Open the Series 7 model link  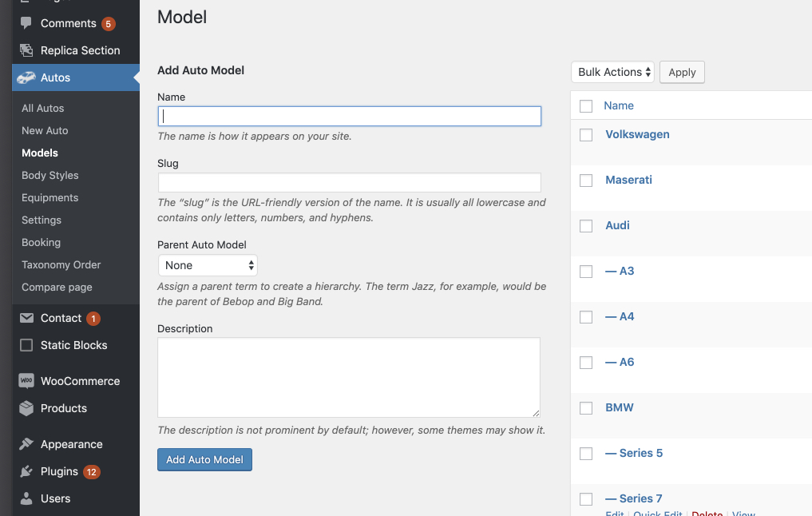634,499
